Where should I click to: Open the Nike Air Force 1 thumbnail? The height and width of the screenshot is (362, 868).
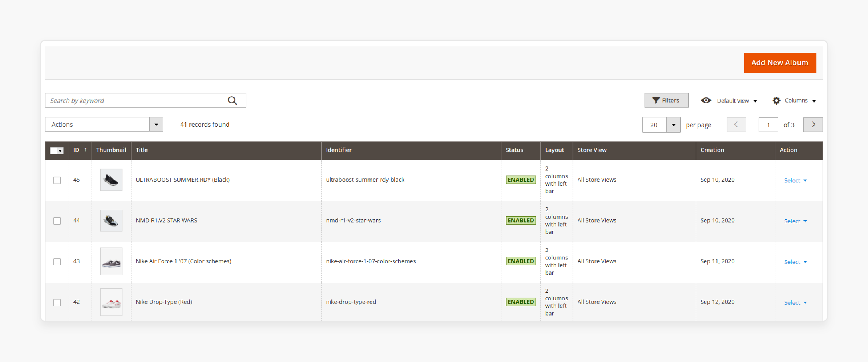pos(111,261)
